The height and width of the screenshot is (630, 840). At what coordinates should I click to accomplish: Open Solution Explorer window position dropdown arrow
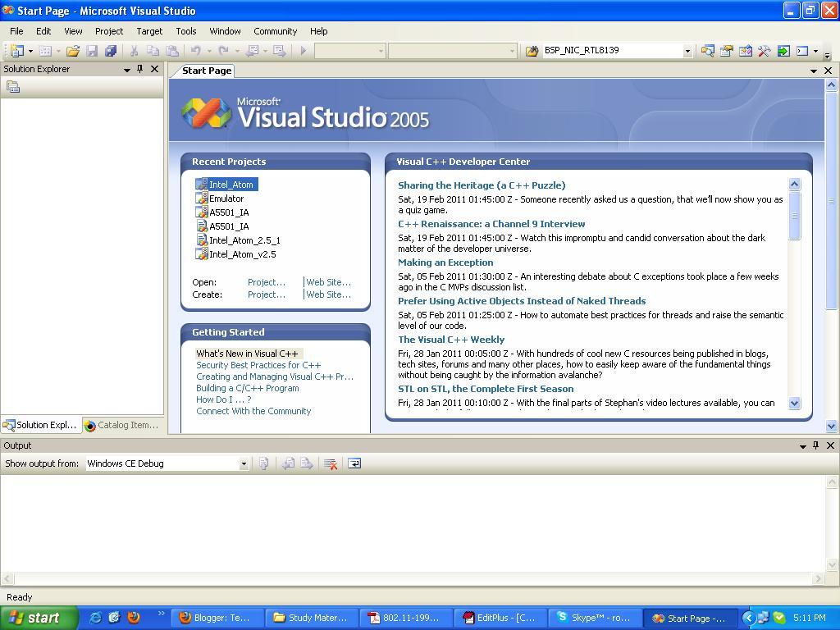click(127, 70)
